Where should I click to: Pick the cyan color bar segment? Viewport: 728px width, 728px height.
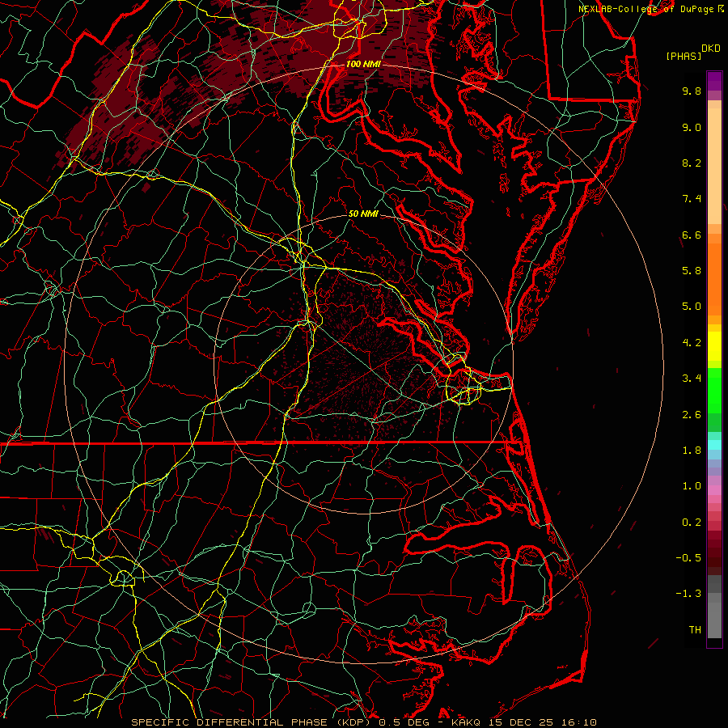tap(714, 445)
